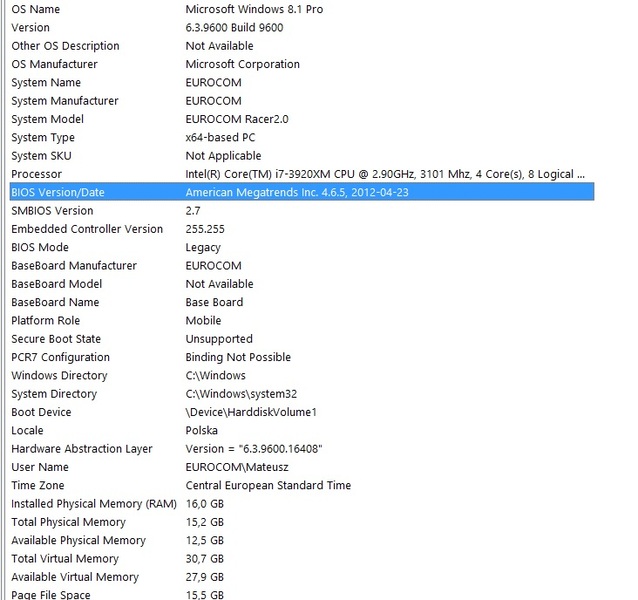Click 'Microsoft Windows 8.1 Pro' value

[x=254, y=9]
